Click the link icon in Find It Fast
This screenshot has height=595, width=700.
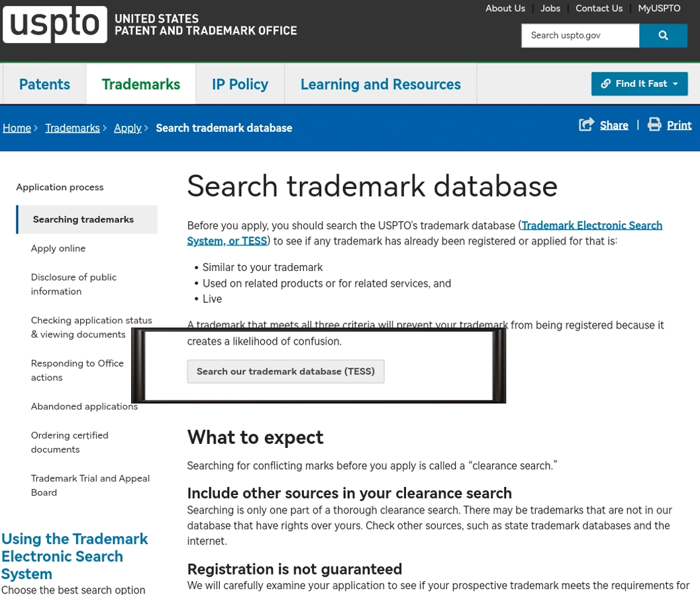pyautogui.click(x=605, y=84)
